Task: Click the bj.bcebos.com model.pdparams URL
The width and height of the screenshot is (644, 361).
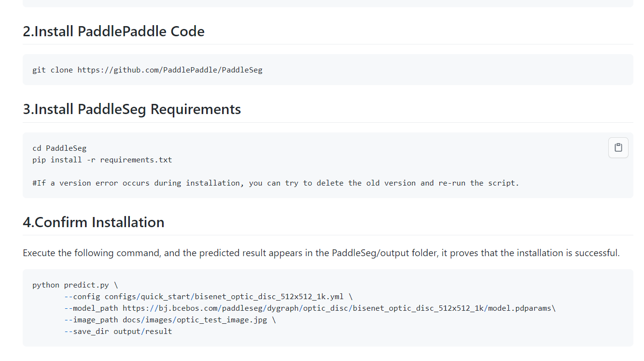Action: [337, 308]
